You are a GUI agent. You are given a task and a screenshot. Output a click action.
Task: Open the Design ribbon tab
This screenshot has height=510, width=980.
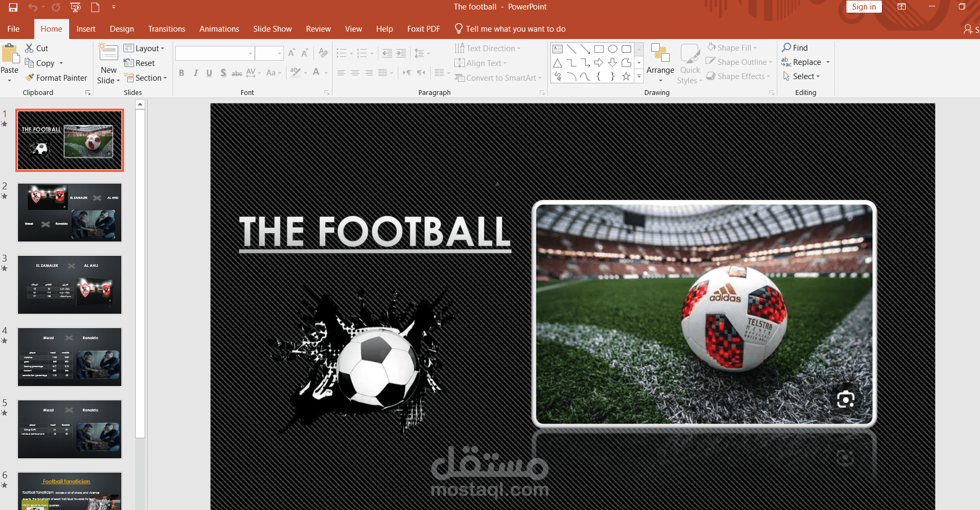pos(121,28)
